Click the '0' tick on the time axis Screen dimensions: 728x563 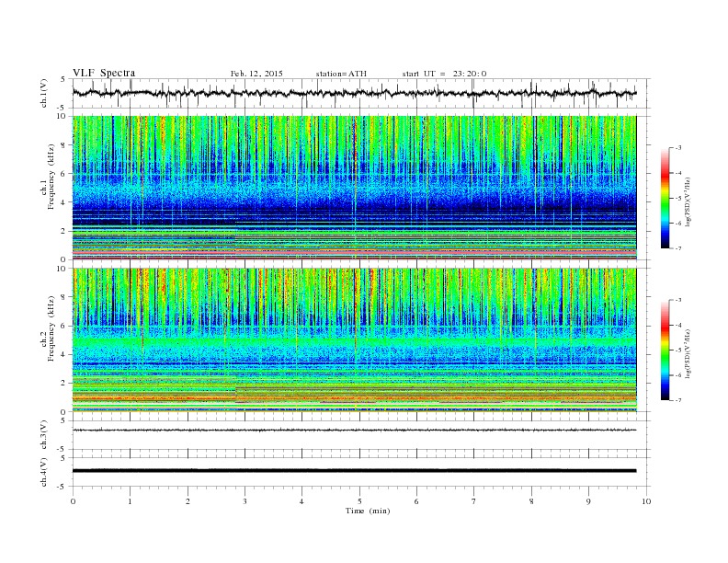coord(73,501)
